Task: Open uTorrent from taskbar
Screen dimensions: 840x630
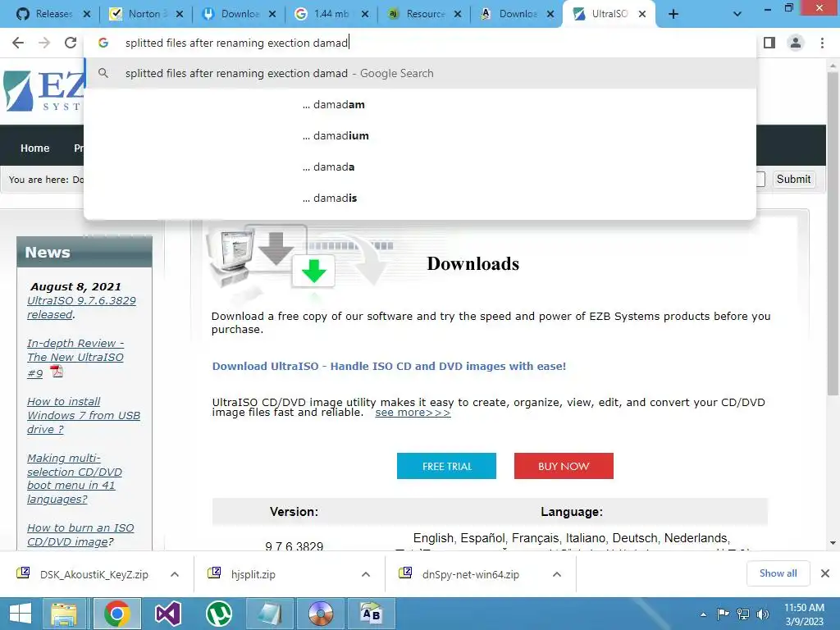Action: (218, 614)
